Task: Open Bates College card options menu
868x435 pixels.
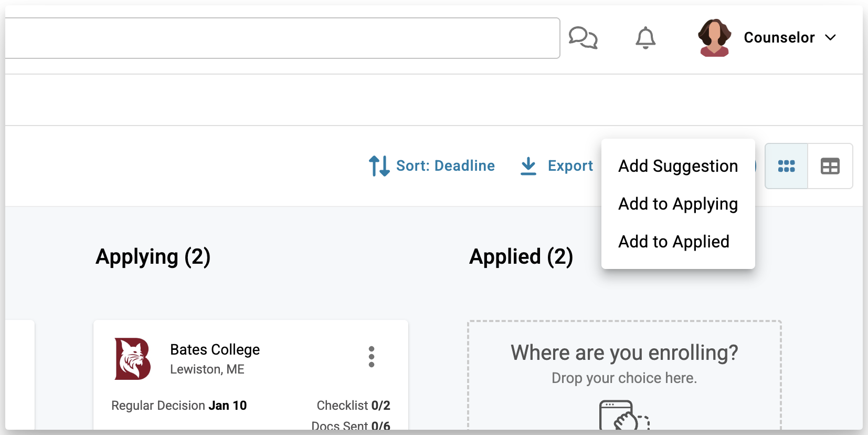Action: (x=372, y=357)
